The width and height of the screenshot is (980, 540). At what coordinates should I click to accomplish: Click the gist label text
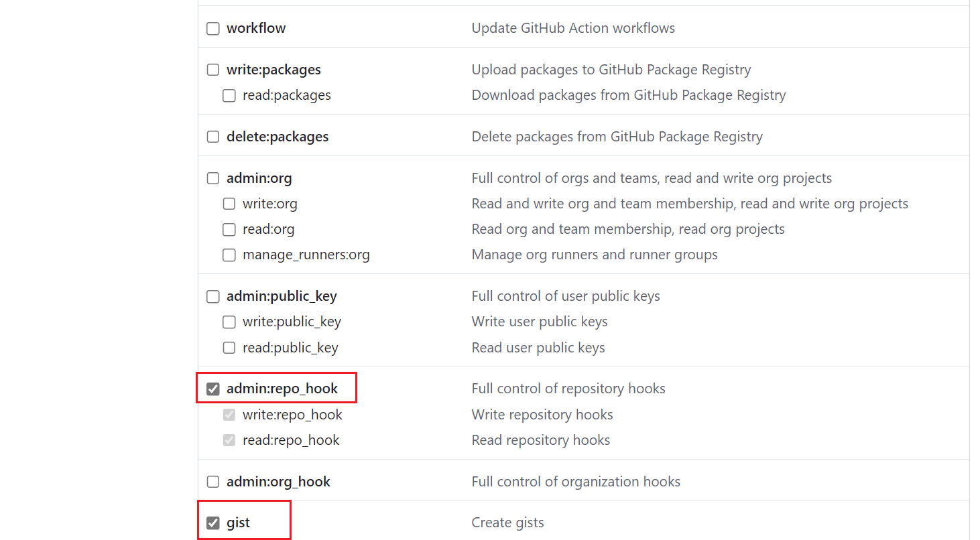click(x=238, y=523)
